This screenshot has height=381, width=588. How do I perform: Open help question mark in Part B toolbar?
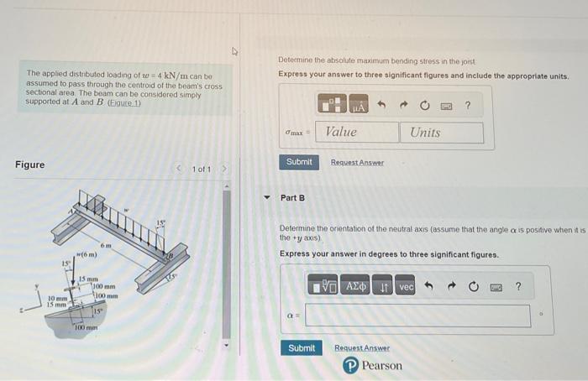point(518,287)
